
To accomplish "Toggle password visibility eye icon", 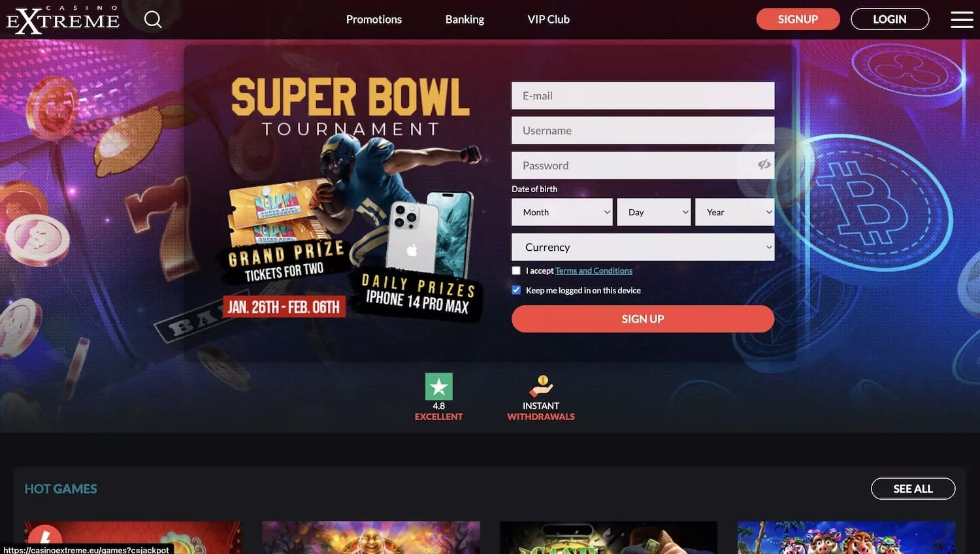I will tap(764, 165).
